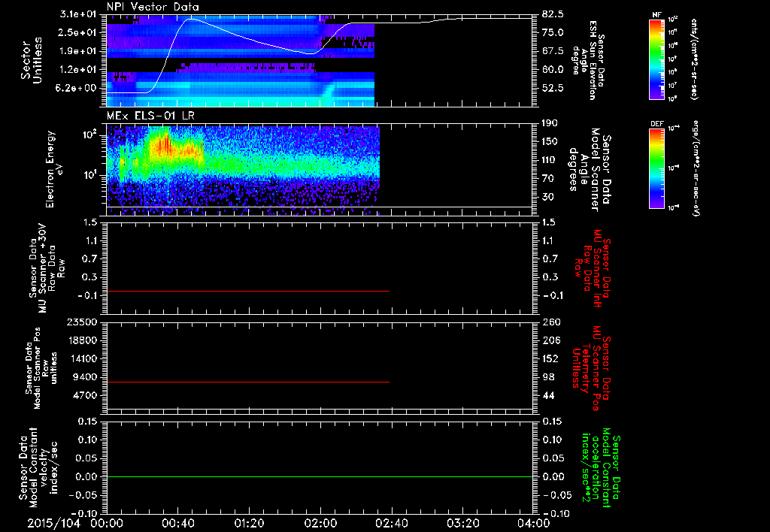Click the 'cnts/(cm**2-sr-sec)' units label
The image size is (770, 532).
coord(693,59)
